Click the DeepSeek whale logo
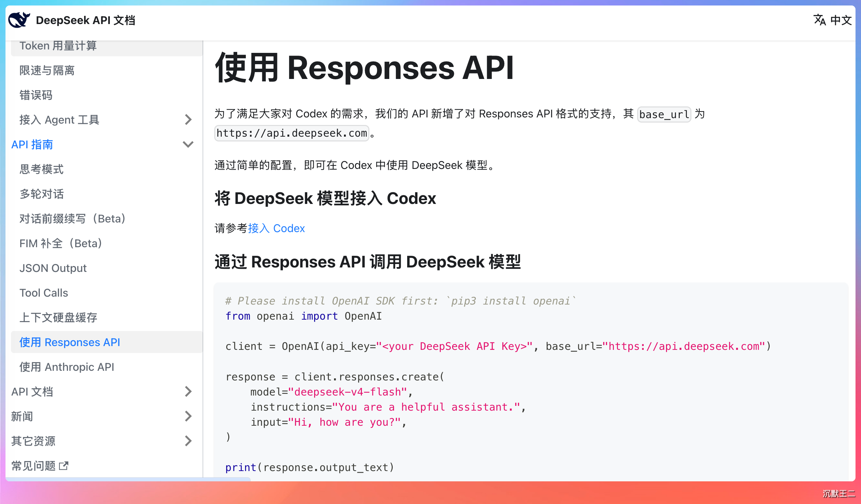Viewport: 861px width, 504px height. [19, 20]
